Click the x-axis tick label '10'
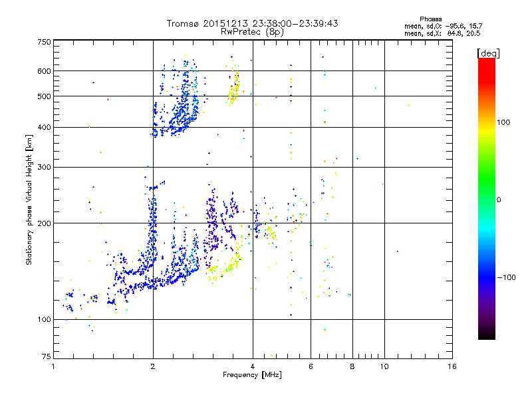The width and height of the screenshot is (532, 399). coord(384,366)
